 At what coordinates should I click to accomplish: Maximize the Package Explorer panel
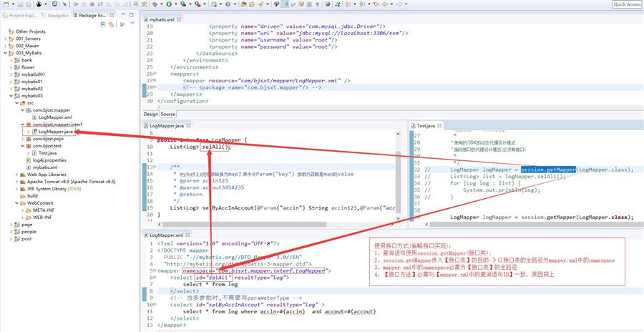tap(132, 15)
